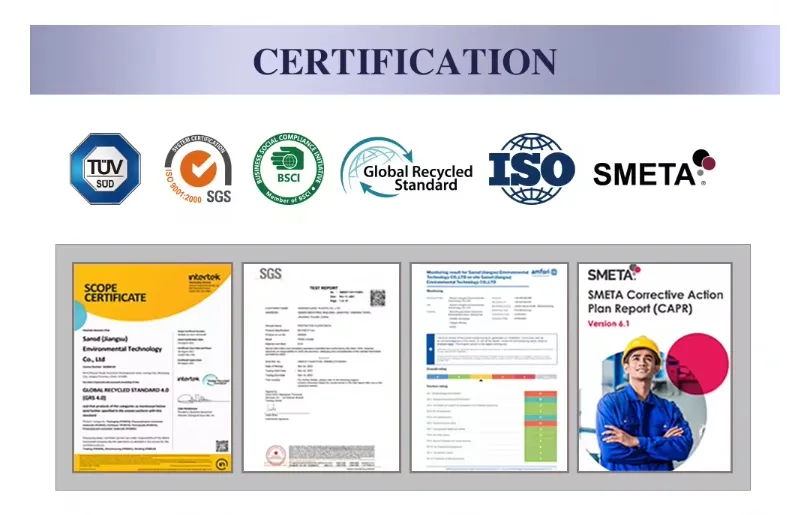The height and width of the screenshot is (515, 801).
Task: Click the SMETA logo on the CAPR cover
Action: coord(614,273)
